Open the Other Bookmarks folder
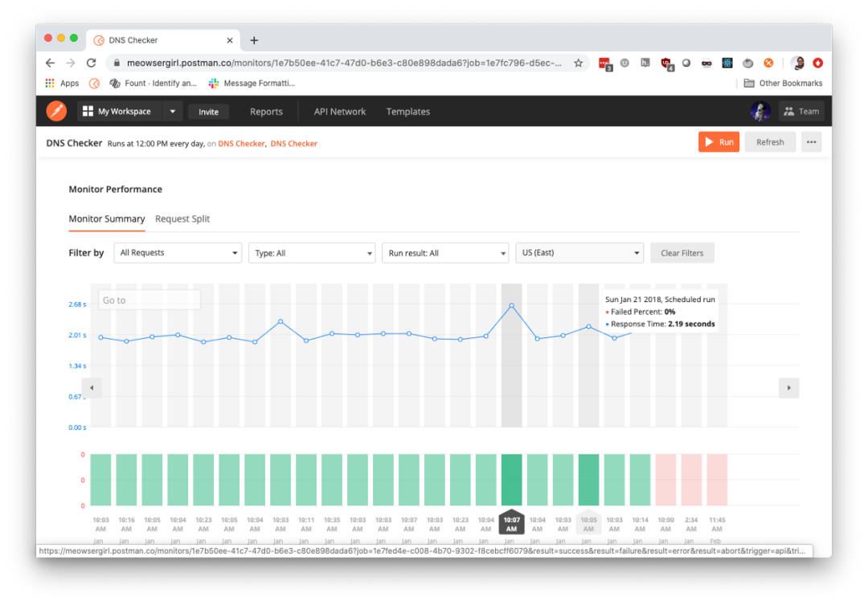 pos(783,83)
